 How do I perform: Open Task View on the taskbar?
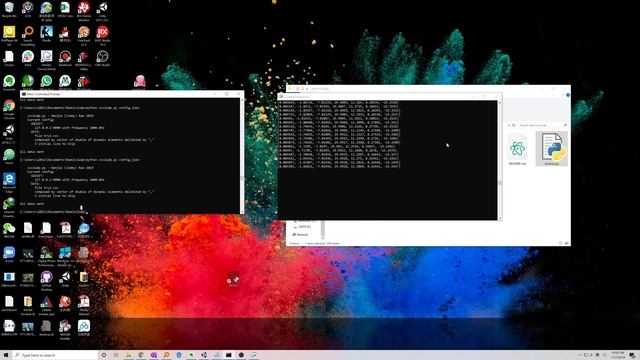tap(116, 355)
